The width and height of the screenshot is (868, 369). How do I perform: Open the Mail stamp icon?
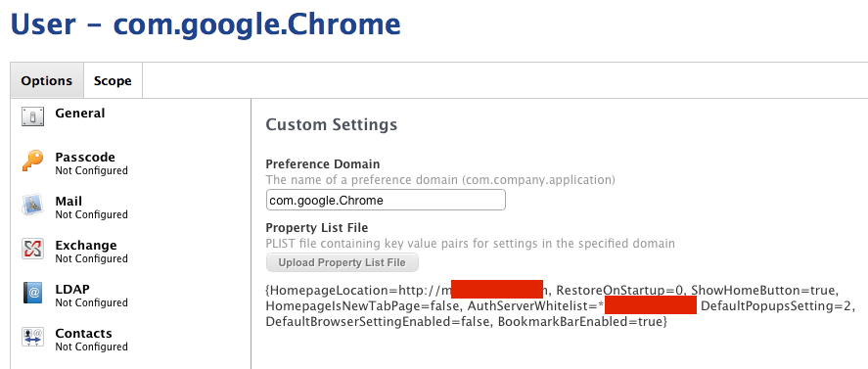tap(32, 205)
